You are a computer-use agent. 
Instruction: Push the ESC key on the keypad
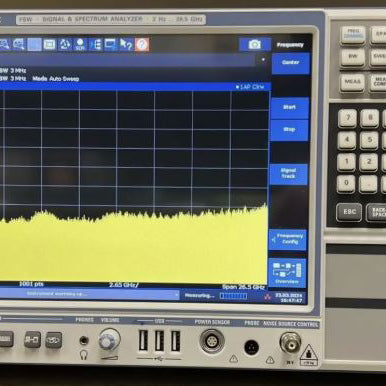(x=349, y=212)
